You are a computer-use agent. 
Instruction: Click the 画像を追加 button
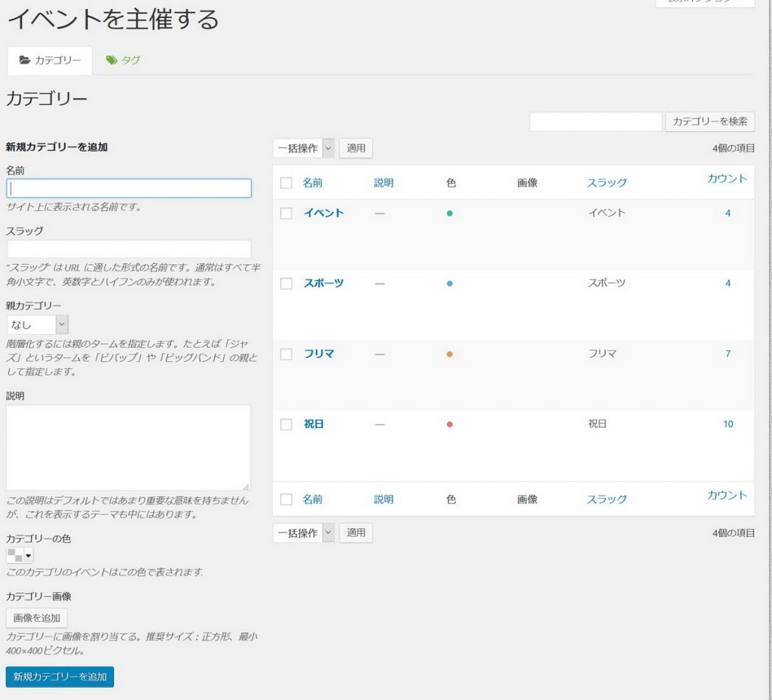pyautogui.click(x=37, y=618)
